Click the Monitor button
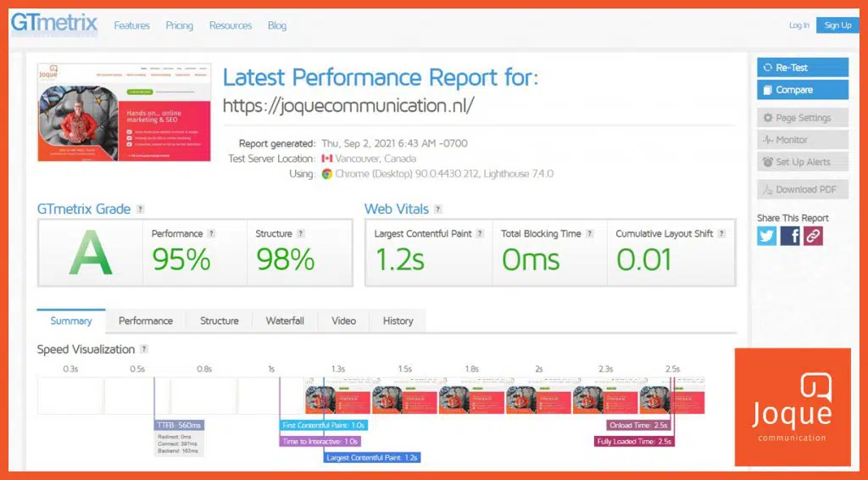The height and width of the screenshot is (480, 868). (803, 140)
